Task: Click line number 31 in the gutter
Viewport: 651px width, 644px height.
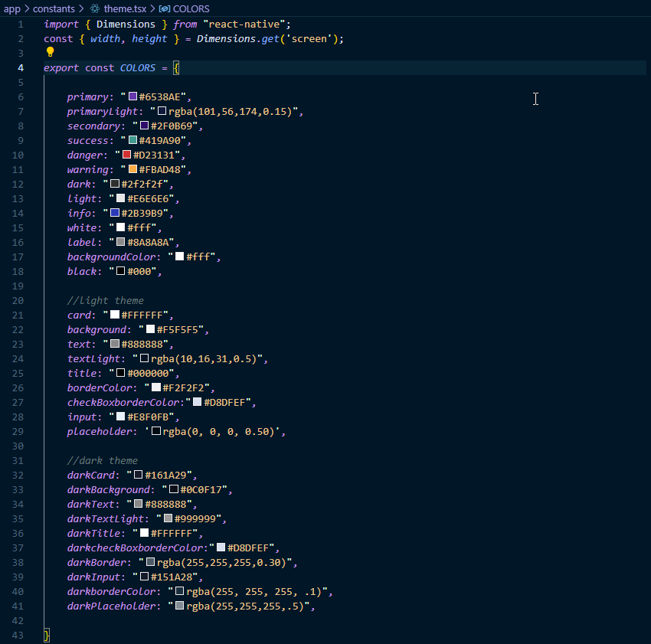Action: tap(18, 461)
